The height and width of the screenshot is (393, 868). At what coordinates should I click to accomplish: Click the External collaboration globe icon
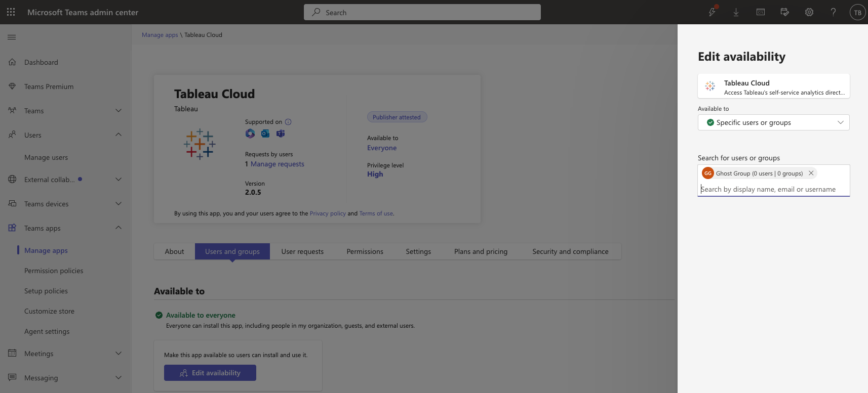click(x=12, y=180)
